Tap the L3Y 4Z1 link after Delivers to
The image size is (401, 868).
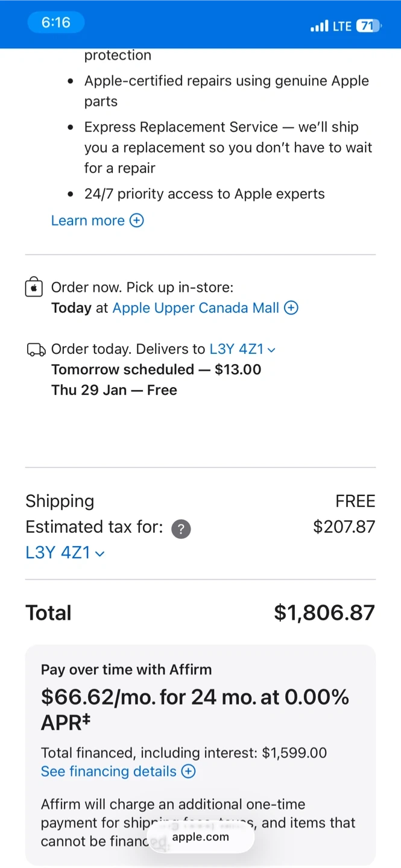(236, 349)
